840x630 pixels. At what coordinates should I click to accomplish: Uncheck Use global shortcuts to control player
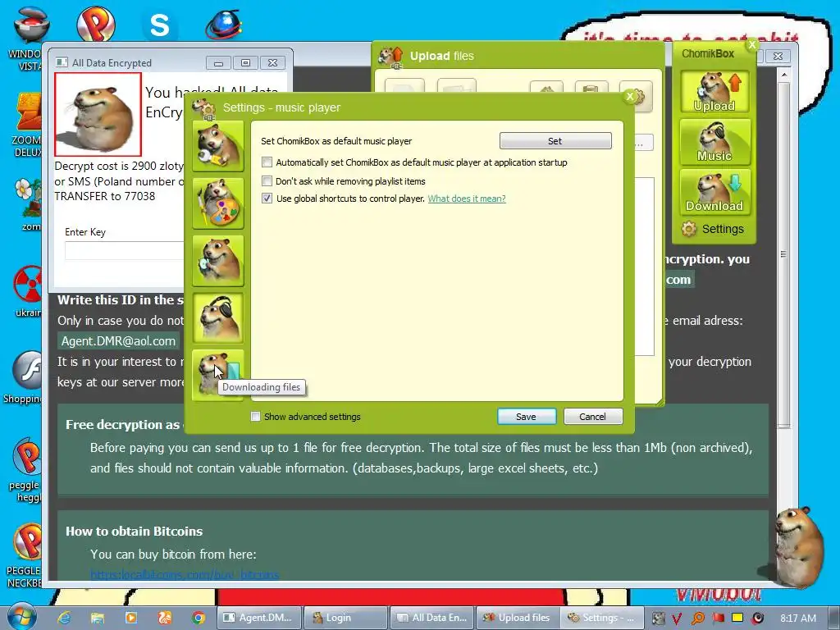coord(267,199)
